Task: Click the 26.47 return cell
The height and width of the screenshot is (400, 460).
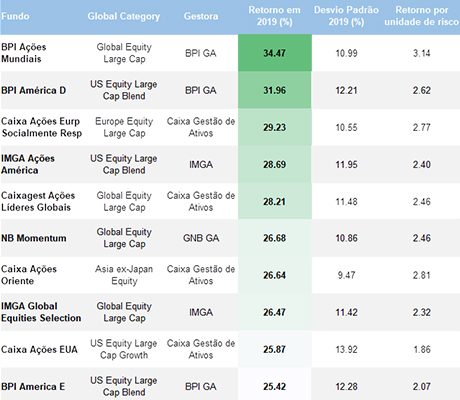Action: point(275,312)
